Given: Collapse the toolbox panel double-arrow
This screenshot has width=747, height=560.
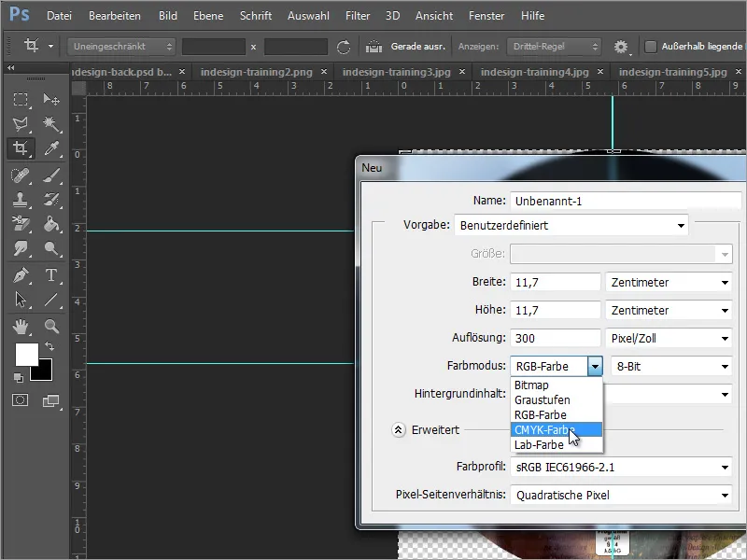Looking at the screenshot, I should 11,68.
